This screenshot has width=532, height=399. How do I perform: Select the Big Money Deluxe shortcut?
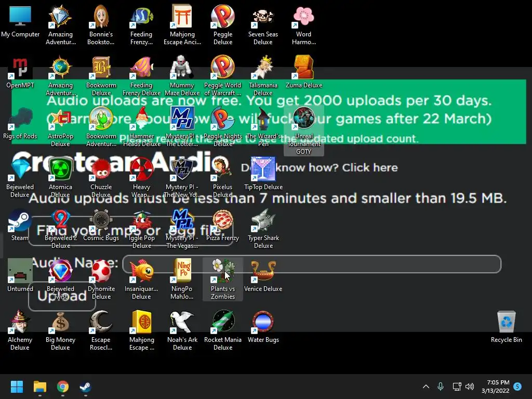(x=60, y=331)
